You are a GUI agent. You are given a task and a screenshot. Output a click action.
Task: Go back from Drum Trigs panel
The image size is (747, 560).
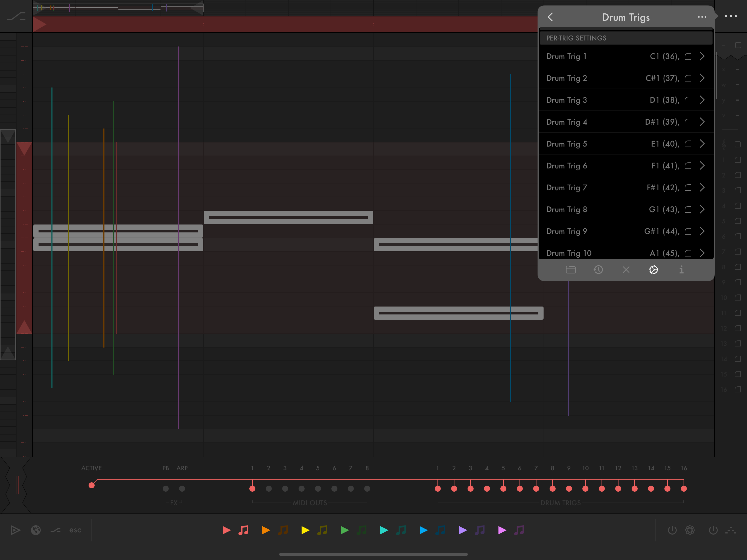point(550,17)
